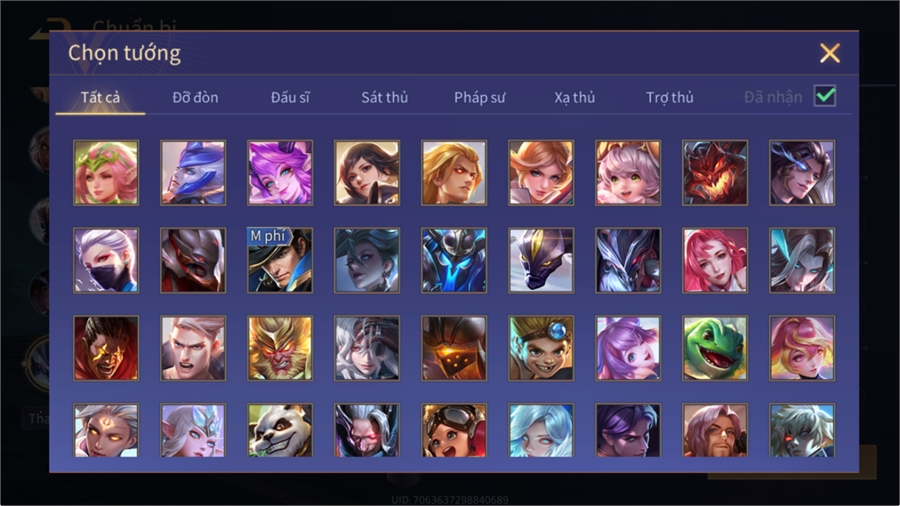This screenshot has width=900, height=506.
Task: Close the 'Chọn tướng' dialog
Action: (x=829, y=53)
